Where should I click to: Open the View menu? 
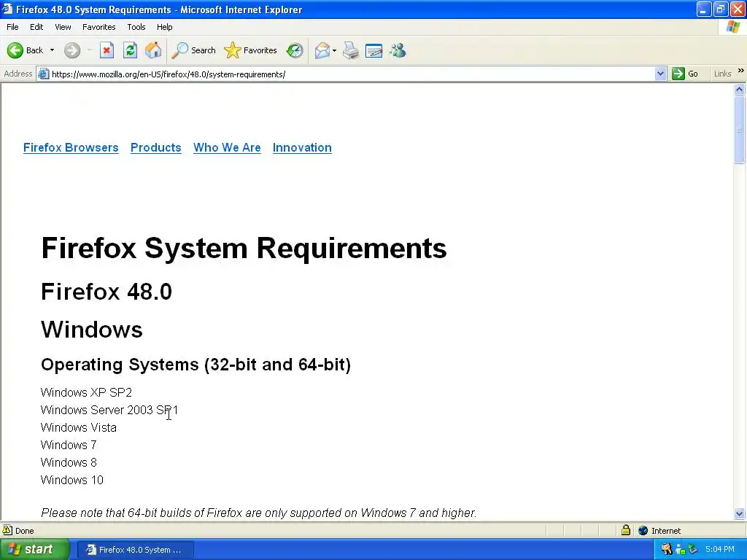63,27
